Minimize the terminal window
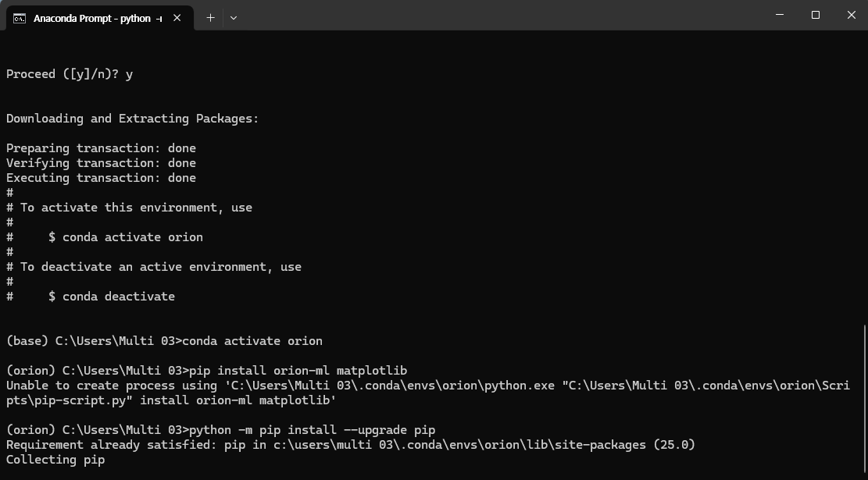The height and width of the screenshot is (480, 868). [780, 15]
